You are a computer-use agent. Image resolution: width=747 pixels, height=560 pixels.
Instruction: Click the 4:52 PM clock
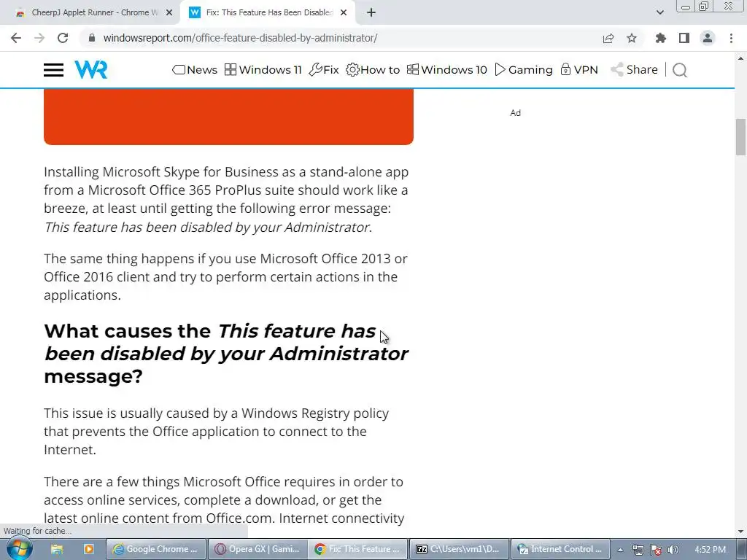[x=710, y=550]
